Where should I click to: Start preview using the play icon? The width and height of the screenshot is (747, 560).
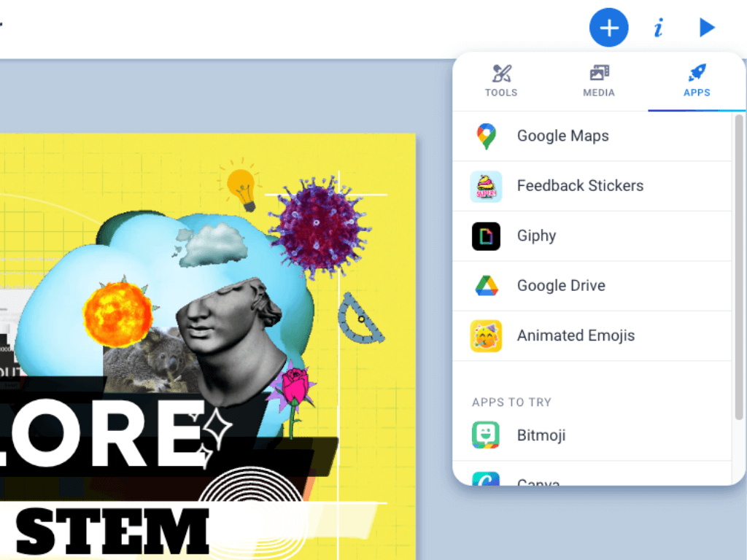706,27
